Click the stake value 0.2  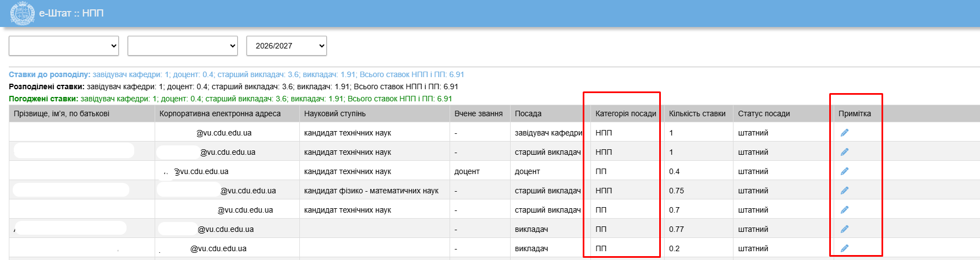674,248
